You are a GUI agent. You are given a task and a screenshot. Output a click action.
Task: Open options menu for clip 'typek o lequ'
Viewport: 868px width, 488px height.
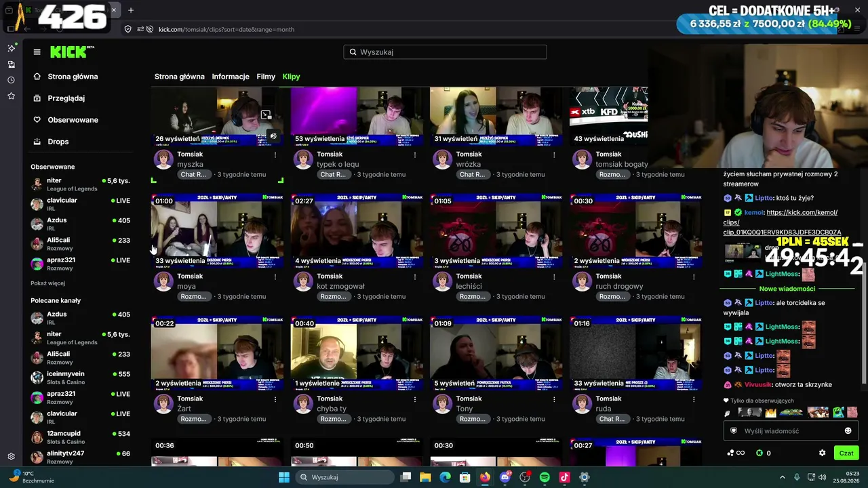point(415,155)
